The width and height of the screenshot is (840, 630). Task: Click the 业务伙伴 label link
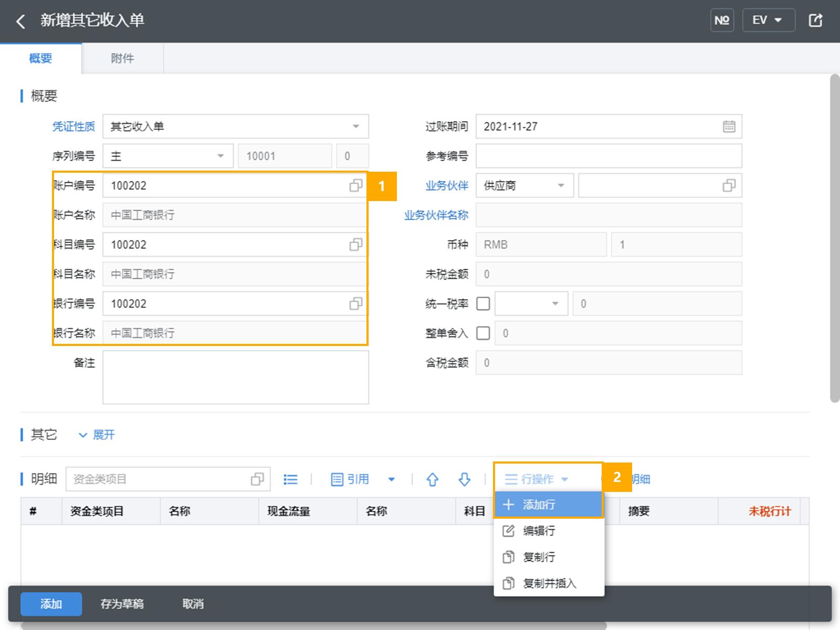click(447, 185)
